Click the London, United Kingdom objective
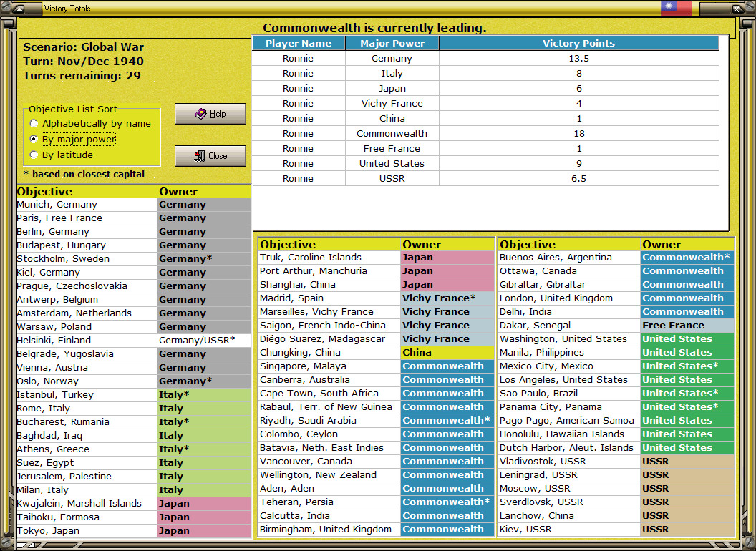Image resolution: width=756 pixels, height=551 pixels. 569,298
